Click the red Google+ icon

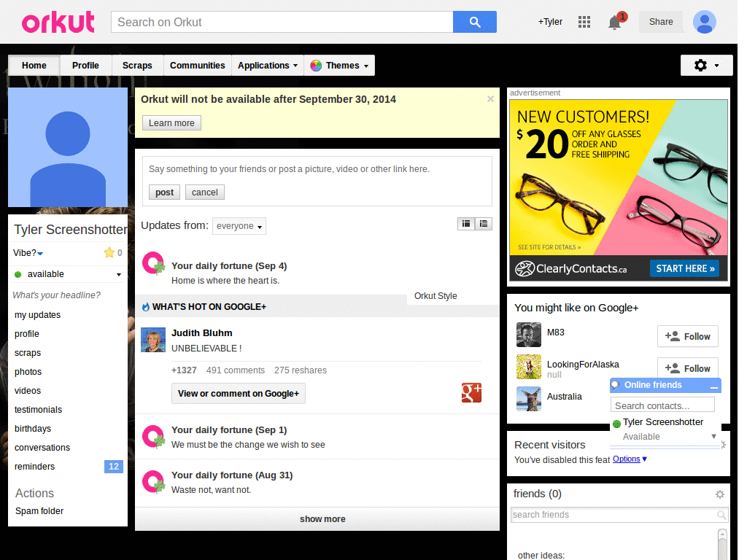(471, 393)
